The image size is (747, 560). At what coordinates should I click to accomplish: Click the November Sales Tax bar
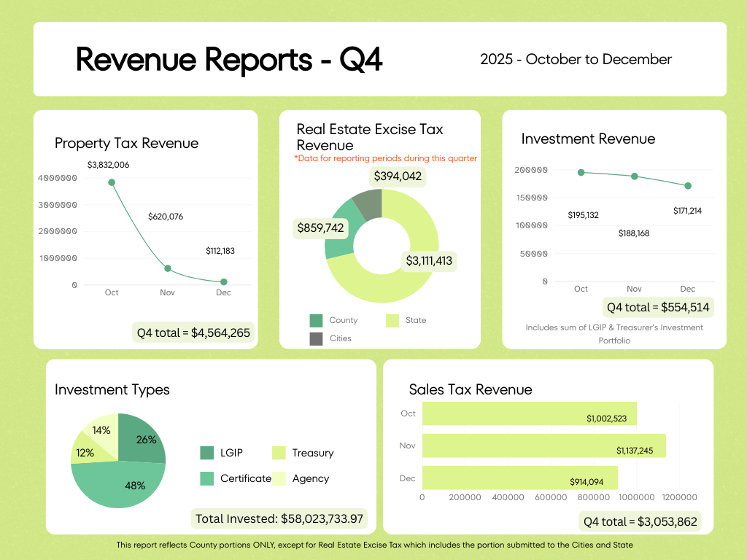pos(543,446)
